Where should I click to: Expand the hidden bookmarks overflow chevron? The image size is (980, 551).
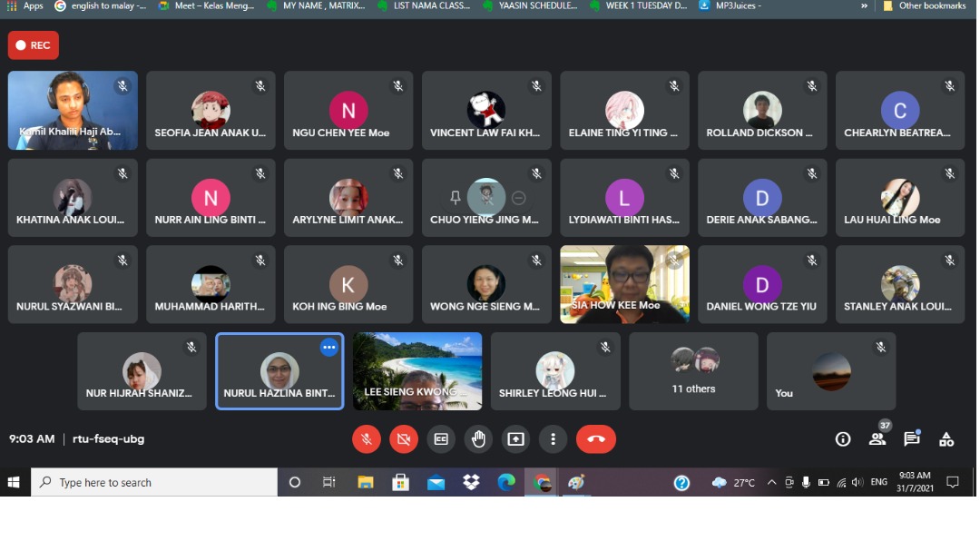[864, 5]
